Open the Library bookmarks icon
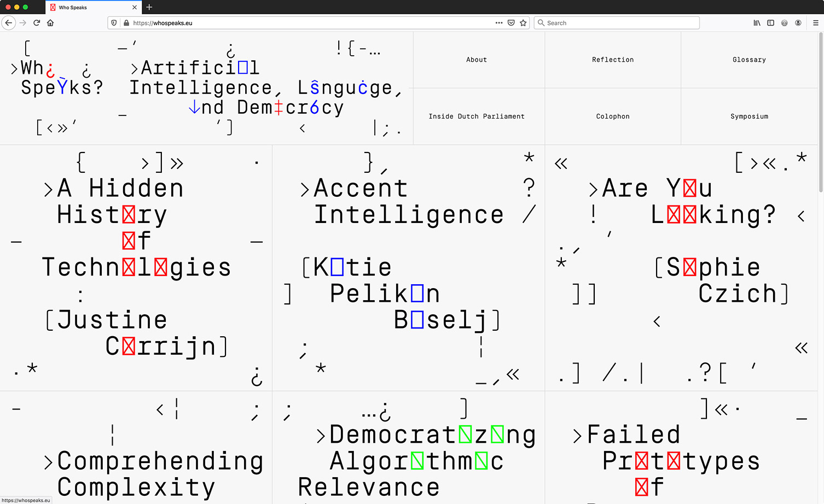 pyautogui.click(x=757, y=23)
